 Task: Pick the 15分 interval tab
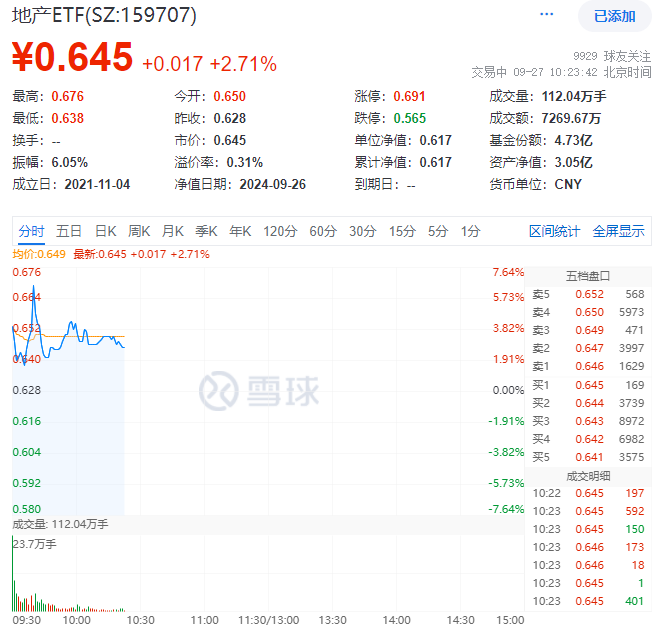pyautogui.click(x=402, y=231)
